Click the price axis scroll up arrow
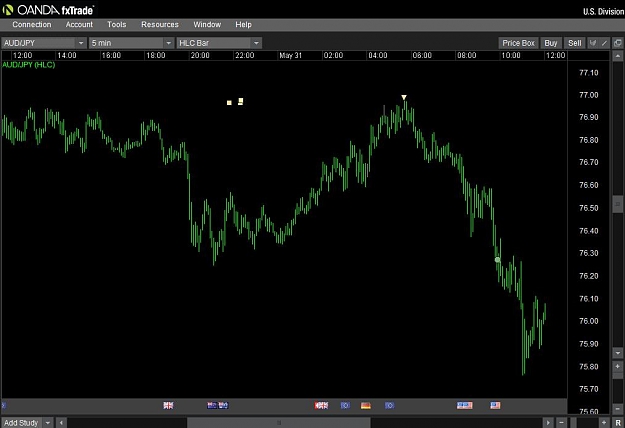 coord(617,56)
